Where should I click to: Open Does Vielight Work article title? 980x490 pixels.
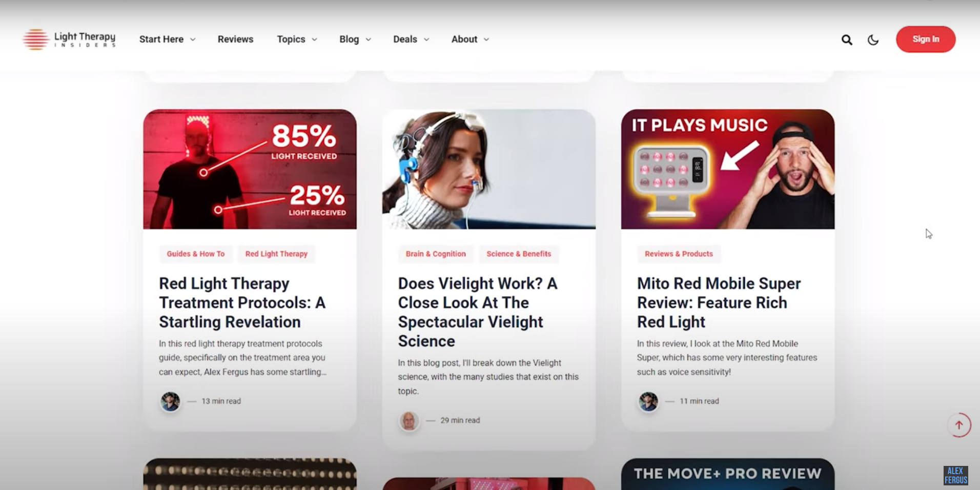tap(478, 312)
